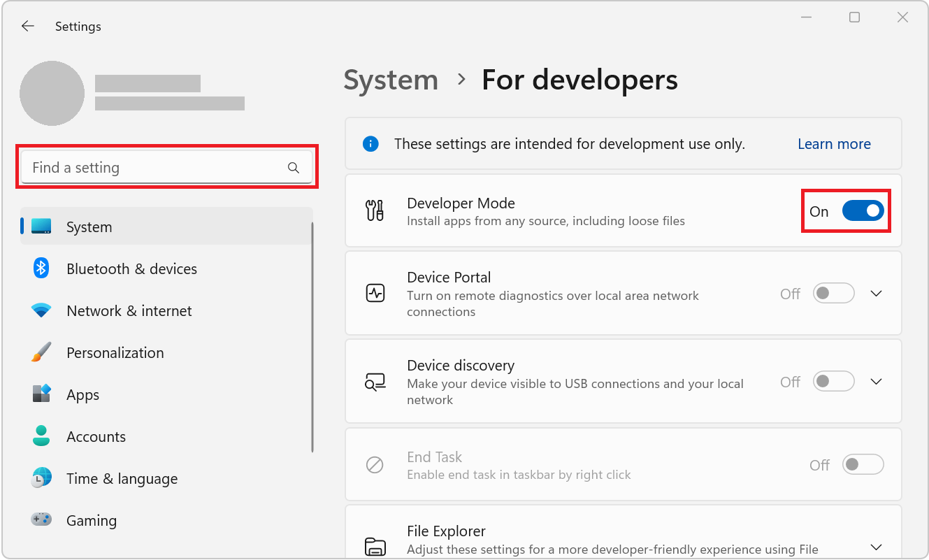This screenshot has height=560, width=929.
Task: Click the info icon on the development notice
Action: 370,143
